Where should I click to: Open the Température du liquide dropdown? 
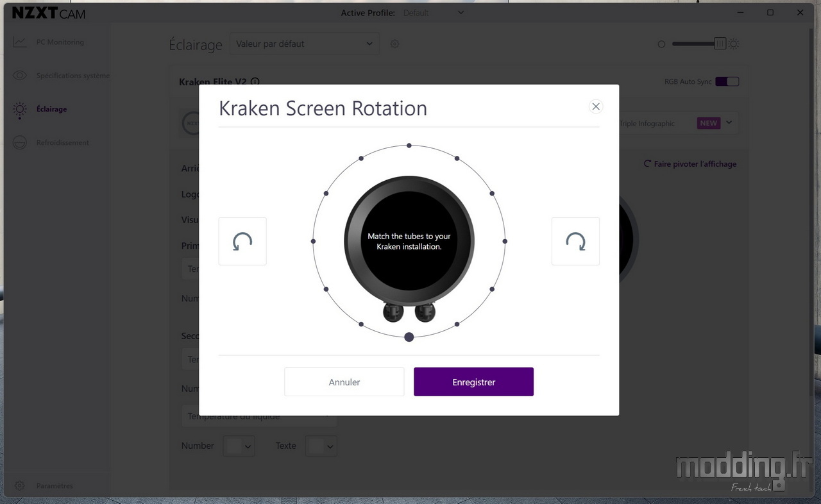pos(259,416)
